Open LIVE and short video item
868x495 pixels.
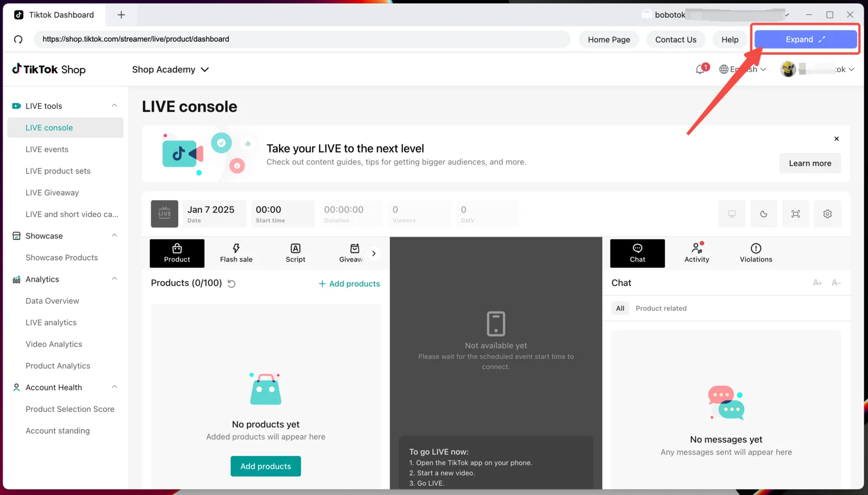click(x=72, y=214)
